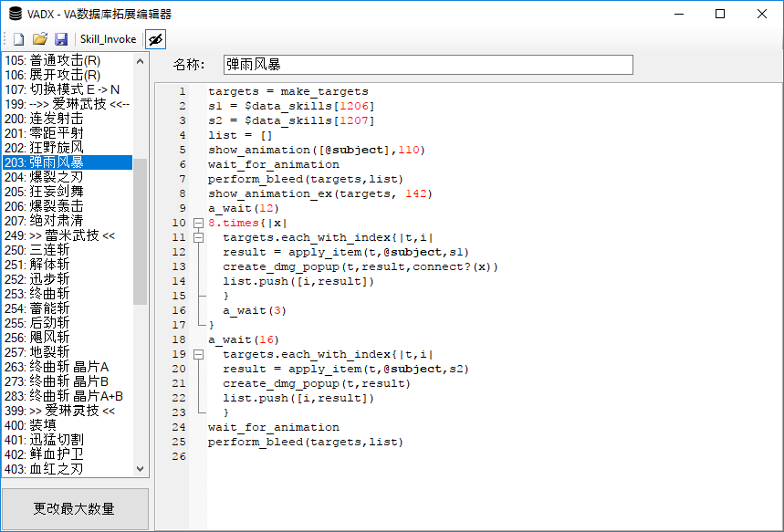Select list entry 207: 绝对肃清

[x=68, y=221]
